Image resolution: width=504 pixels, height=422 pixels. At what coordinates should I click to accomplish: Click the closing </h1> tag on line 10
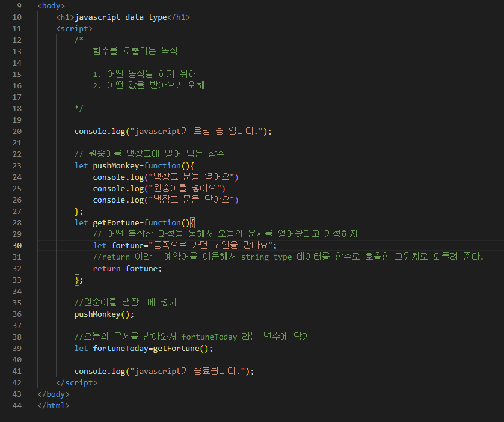[179, 17]
